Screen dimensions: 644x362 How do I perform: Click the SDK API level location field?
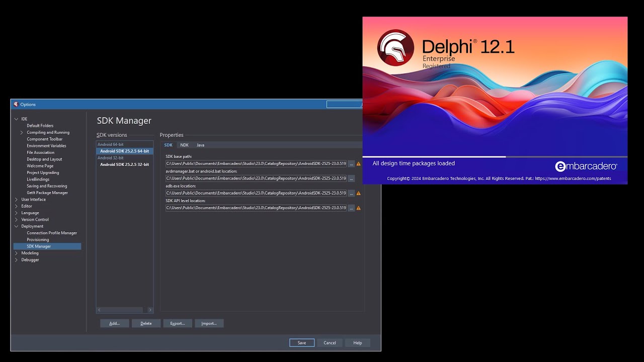pyautogui.click(x=256, y=208)
